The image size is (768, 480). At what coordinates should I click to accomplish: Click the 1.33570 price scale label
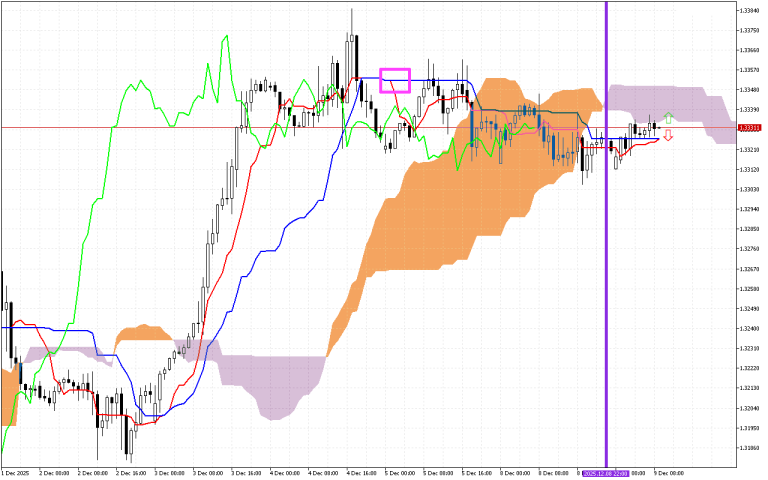tap(749, 70)
